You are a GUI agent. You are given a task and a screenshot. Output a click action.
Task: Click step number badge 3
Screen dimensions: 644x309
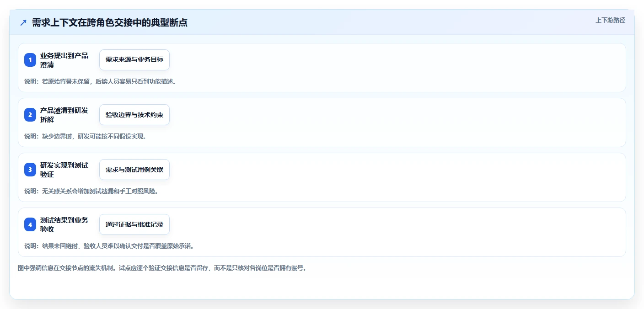pyautogui.click(x=30, y=170)
